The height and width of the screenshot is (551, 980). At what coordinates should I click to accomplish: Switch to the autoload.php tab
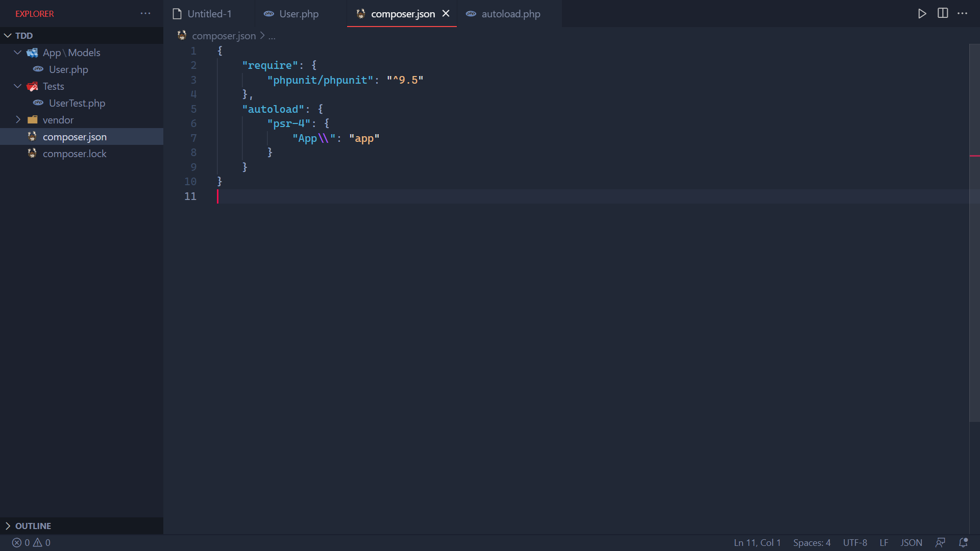[511, 14]
